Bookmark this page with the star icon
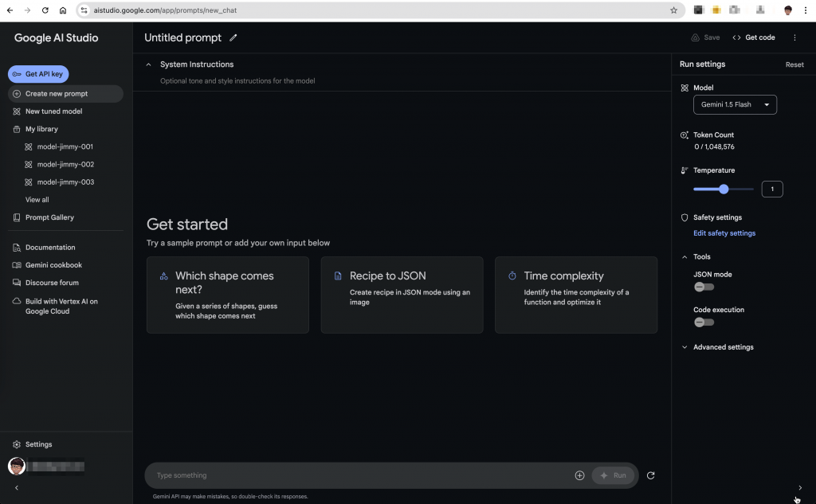The height and width of the screenshot is (504, 816). click(x=673, y=10)
